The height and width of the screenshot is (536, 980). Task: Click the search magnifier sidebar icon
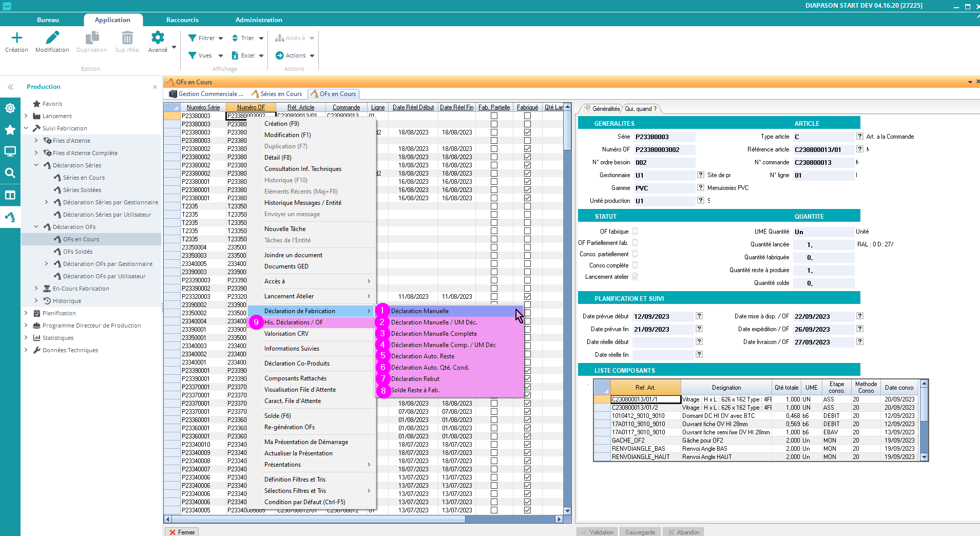coord(10,173)
